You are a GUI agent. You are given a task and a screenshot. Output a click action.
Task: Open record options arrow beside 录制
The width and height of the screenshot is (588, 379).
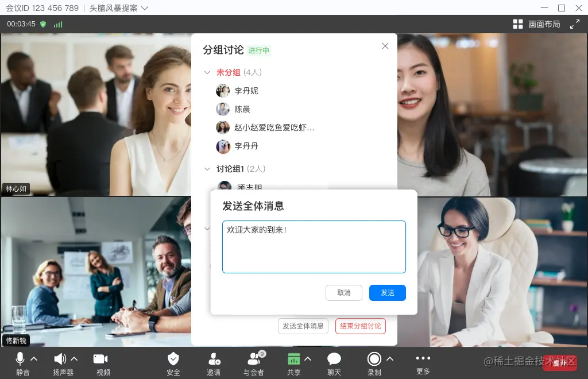pyautogui.click(x=390, y=359)
